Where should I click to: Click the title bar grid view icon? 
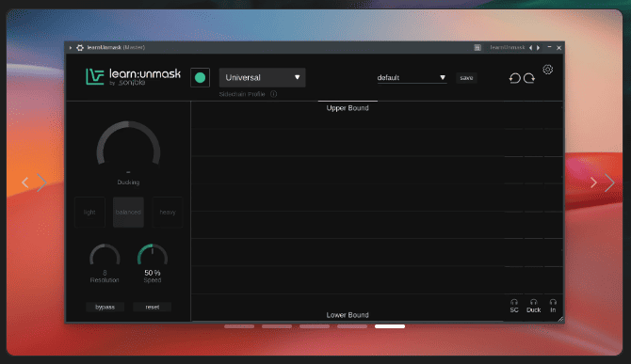pos(477,47)
